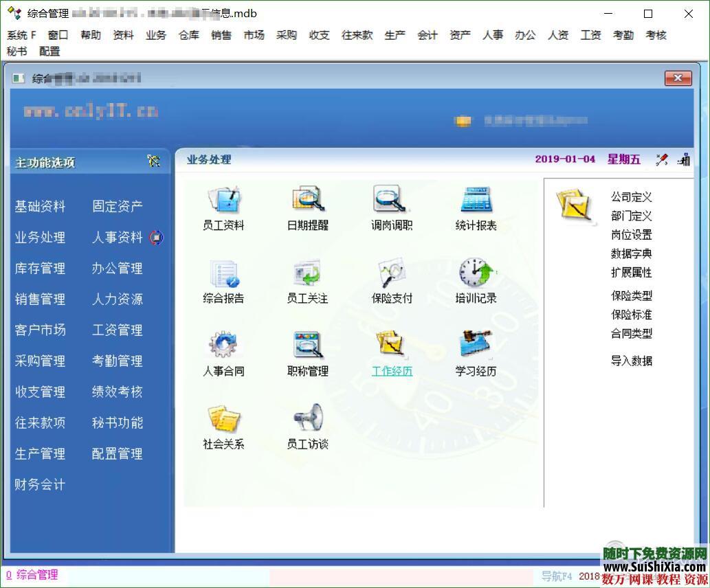The width and height of the screenshot is (710, 588).
Task: Open the 培训记录 training record clock icon
Action: click(474, 275)
